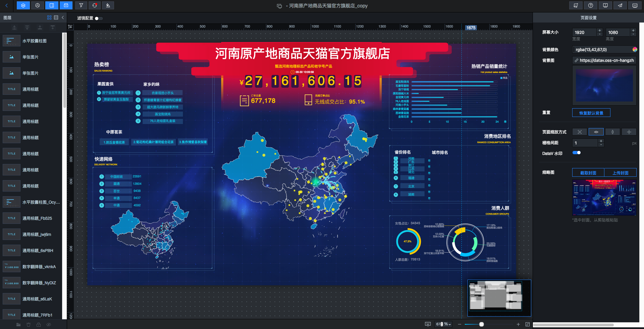Select the first page scaling mode
This screenshot has height=329, width=644.
(580, 132)
